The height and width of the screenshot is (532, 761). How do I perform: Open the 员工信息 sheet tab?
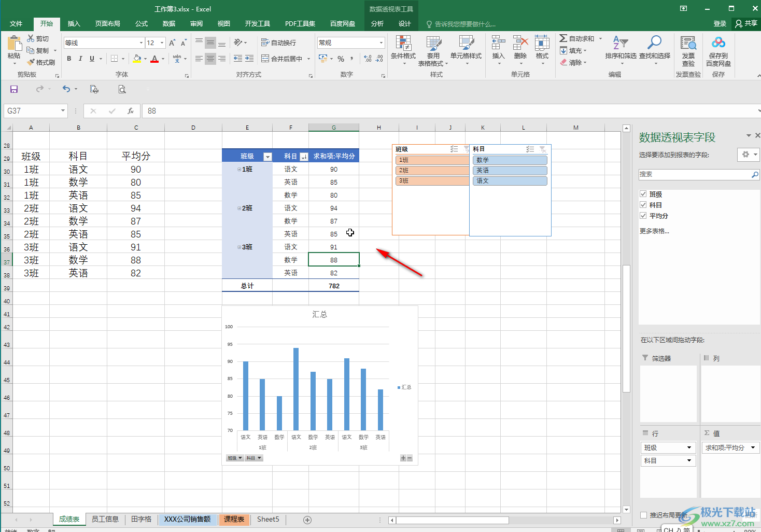click(x=105, y=519)
